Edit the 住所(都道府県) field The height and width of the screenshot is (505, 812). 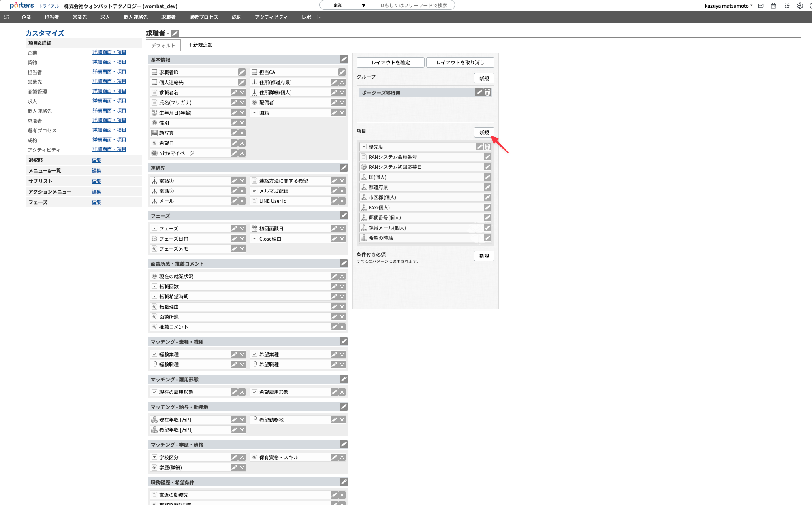pyautogui.click(x=334, y=82)
